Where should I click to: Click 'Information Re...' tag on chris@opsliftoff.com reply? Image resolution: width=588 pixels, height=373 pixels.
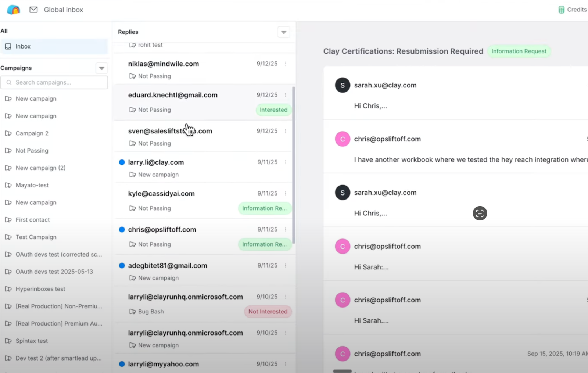pos(265,244)
